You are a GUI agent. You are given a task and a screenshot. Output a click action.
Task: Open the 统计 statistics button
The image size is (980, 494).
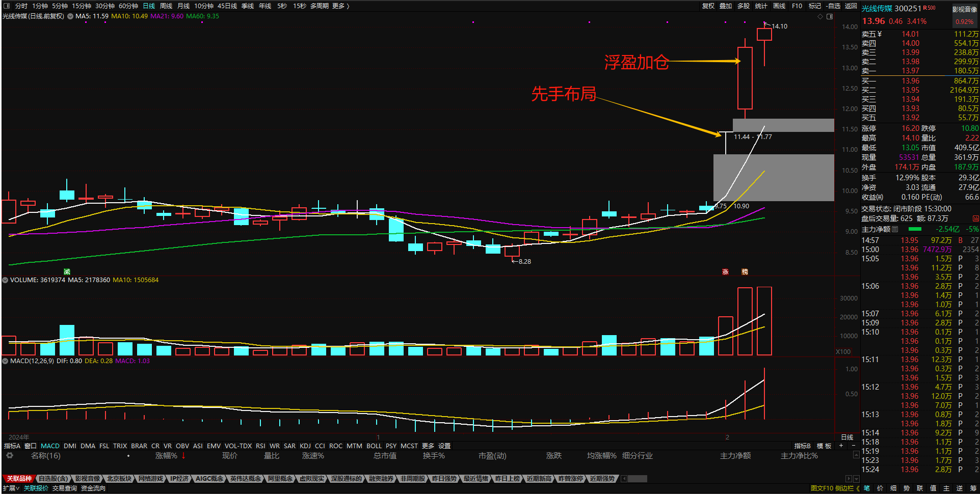coord(761,6)
